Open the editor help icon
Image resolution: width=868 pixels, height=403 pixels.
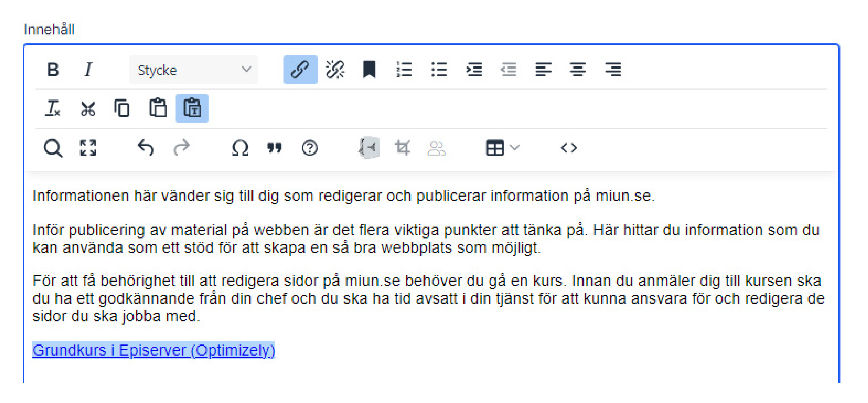pos(310,148)
